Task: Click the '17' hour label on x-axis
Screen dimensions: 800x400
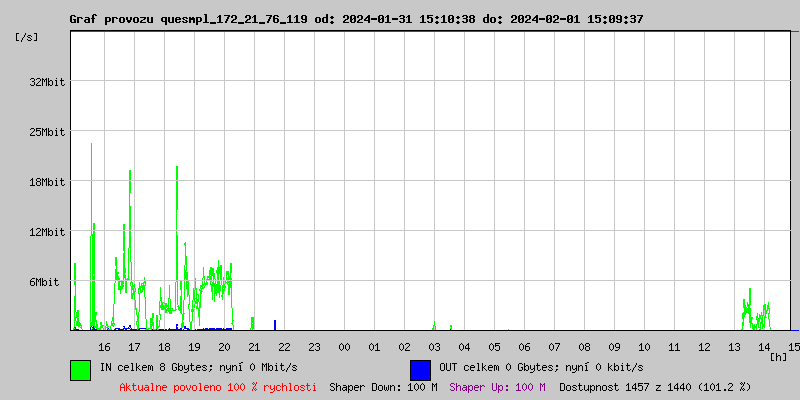Action: click(x=134, y=347)
